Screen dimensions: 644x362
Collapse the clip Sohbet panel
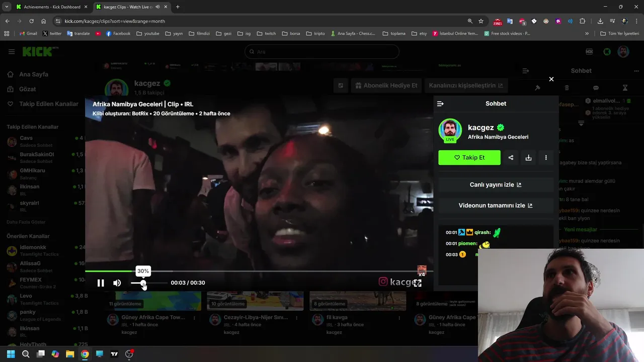(x=440, y=104)
